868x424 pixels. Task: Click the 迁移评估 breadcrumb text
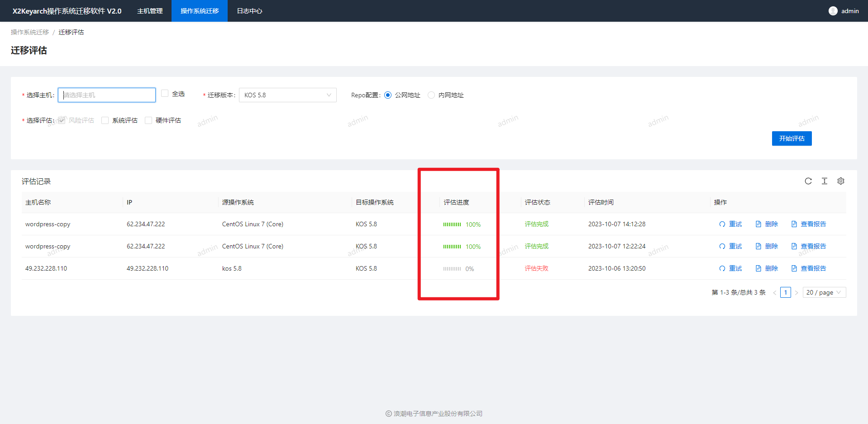(x=71, y=32)
